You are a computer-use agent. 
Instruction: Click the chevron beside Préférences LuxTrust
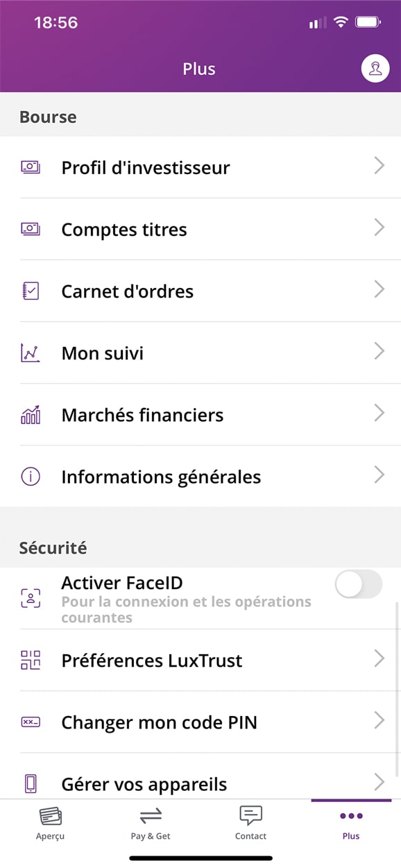pos(379,658)
